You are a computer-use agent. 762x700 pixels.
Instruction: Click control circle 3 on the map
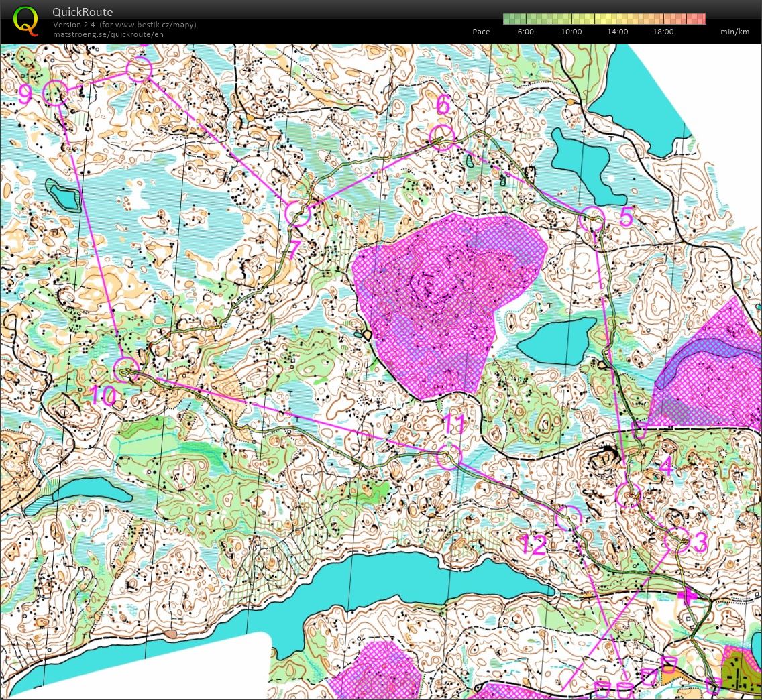677,540
